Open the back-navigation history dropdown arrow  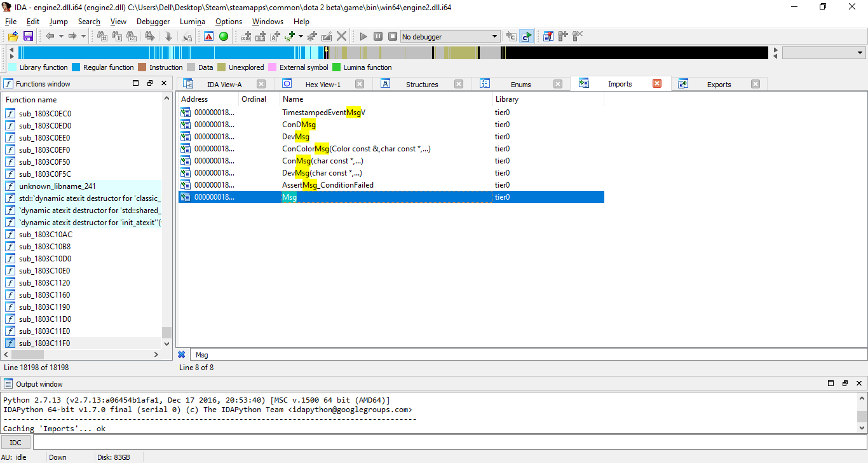(x=61, y=36)
